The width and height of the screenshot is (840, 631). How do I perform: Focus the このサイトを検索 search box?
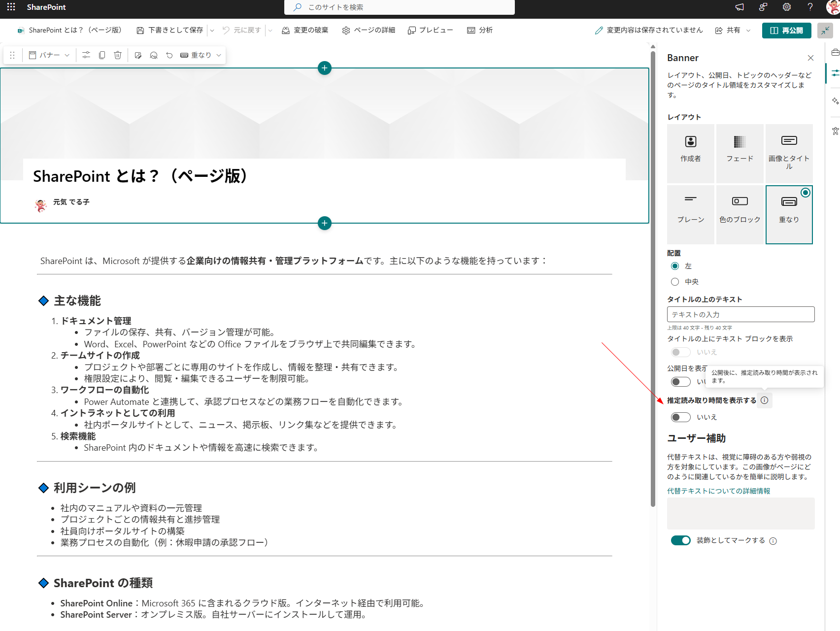coord(400,7)
